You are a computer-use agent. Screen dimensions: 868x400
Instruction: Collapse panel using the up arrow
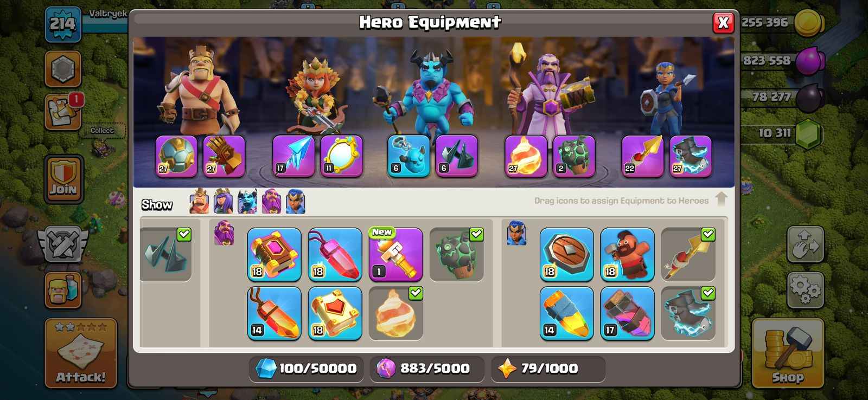(721, 199)
